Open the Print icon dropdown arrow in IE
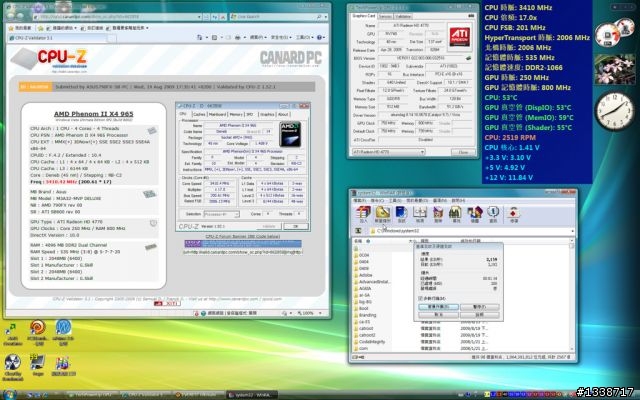The image size is (640, 400). [x=244, y=38]
